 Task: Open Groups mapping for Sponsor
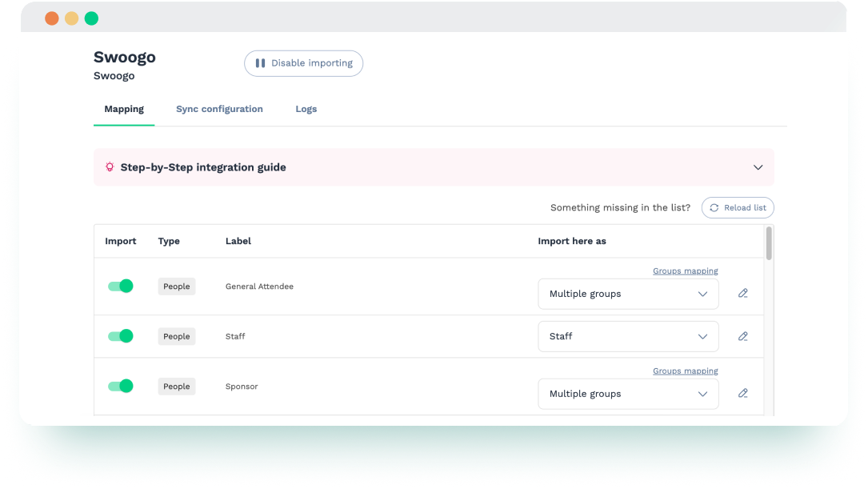685,371
